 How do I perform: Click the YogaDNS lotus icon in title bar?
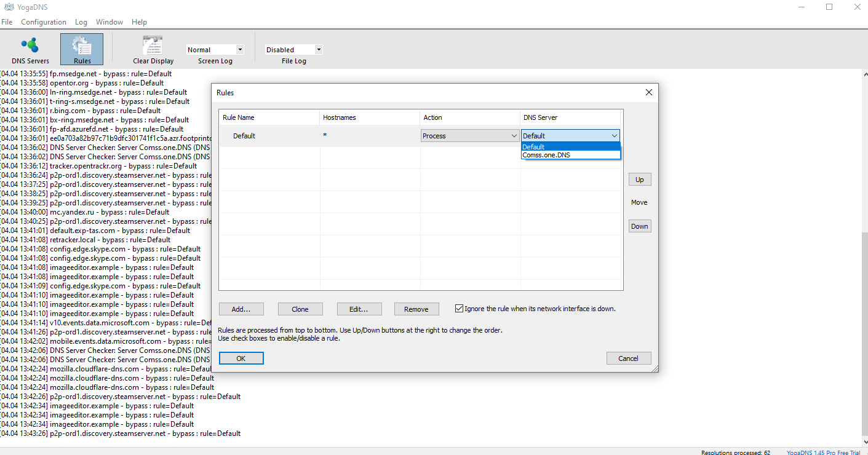9,7
